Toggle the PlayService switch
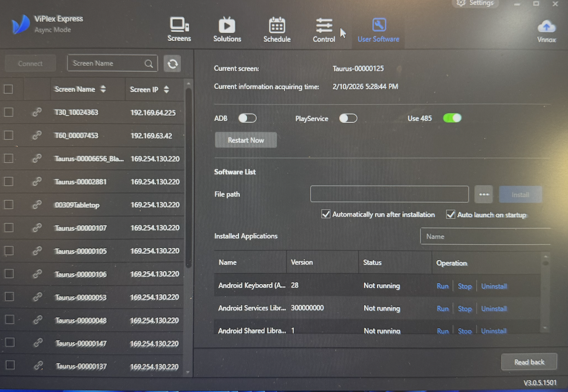 348,118
